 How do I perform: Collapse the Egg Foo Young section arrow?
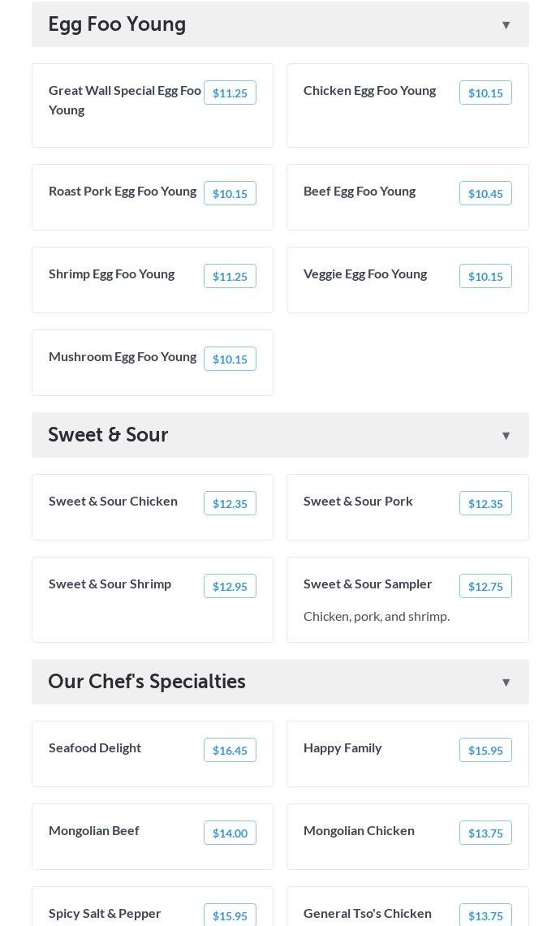(x=506, y=25)
